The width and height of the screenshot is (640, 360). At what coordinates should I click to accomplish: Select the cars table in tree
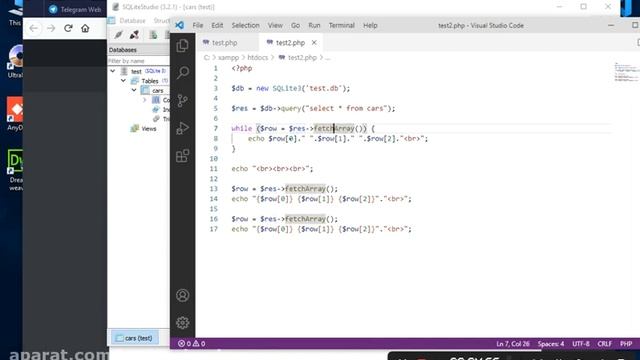coord(158,90)
